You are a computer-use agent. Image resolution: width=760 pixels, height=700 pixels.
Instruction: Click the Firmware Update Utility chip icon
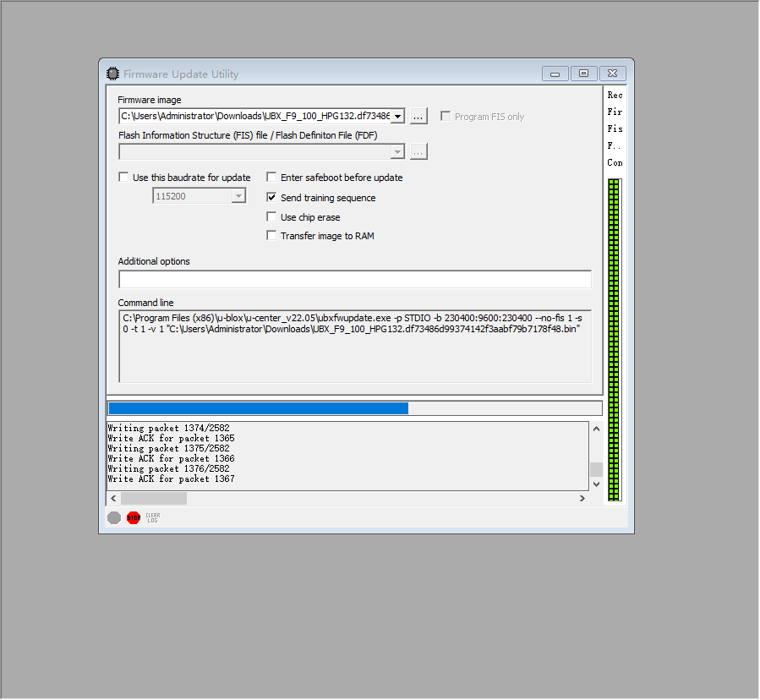pos(112,74)
